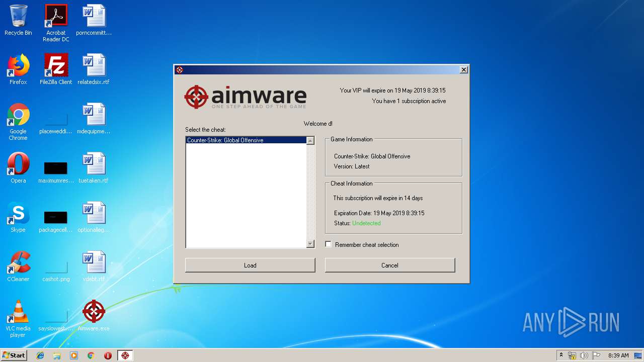
Task: Select Counter-Strike: Global Offensive in cheat list
Action: (x=246, y=140)
